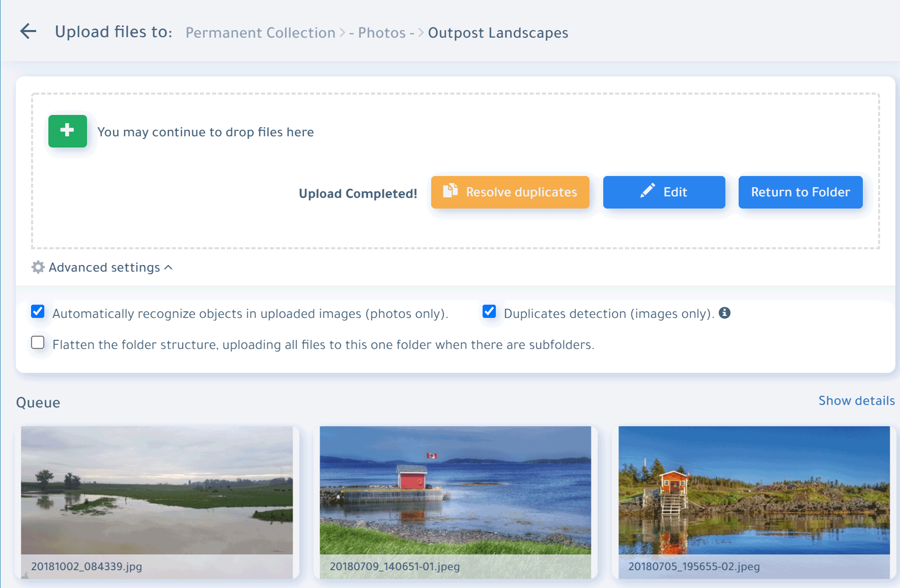The width and height of the screenshot is (900, 588).
Task: Click Show details link for the queue
Action: click(x=856, y=401)
